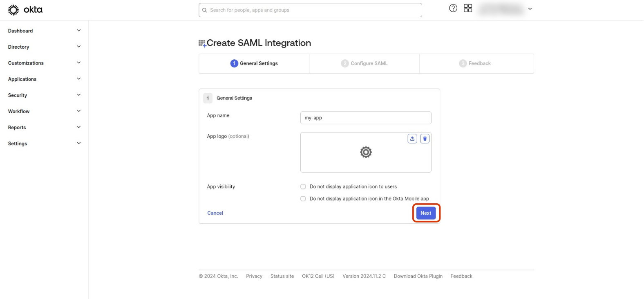Image resolution: width=644 pixels, height=299 pixels.
Task: Click the gear logo placeholder image
Action: (366, 152)
